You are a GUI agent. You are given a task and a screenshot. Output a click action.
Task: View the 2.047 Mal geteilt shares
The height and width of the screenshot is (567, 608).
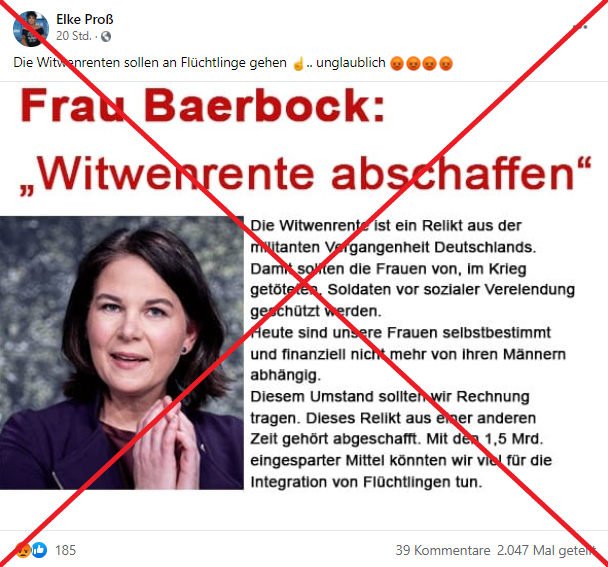[x=546, y=550]
